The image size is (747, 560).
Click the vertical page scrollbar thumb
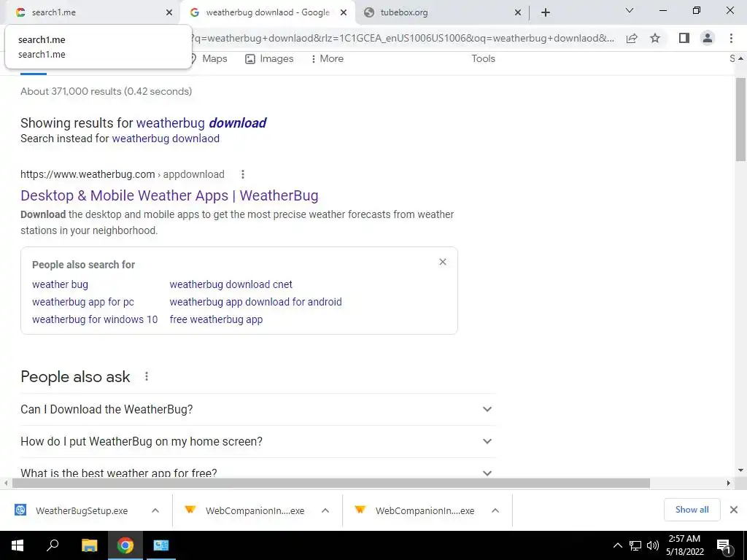pyautogui.click(x=740, y=120)
